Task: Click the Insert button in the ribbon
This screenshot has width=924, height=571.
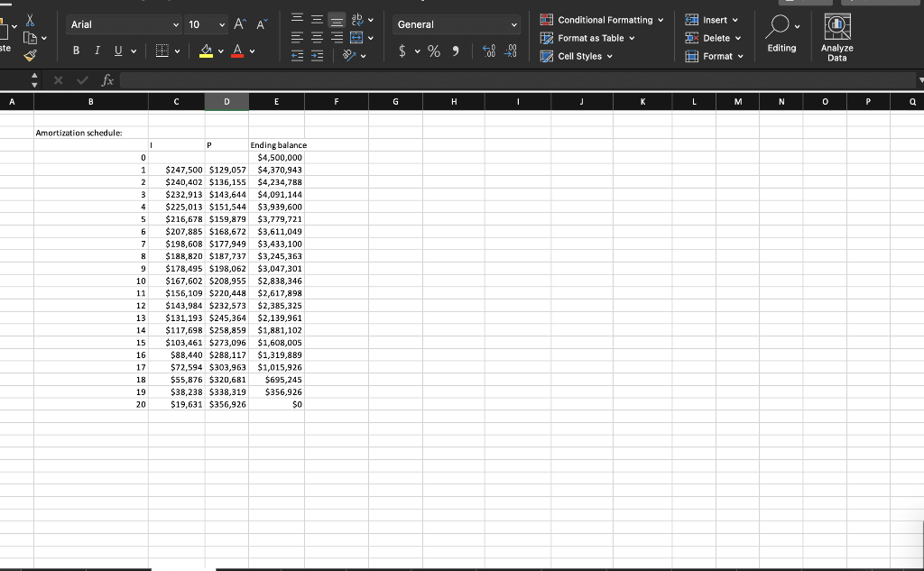Action: coord(713,19)
